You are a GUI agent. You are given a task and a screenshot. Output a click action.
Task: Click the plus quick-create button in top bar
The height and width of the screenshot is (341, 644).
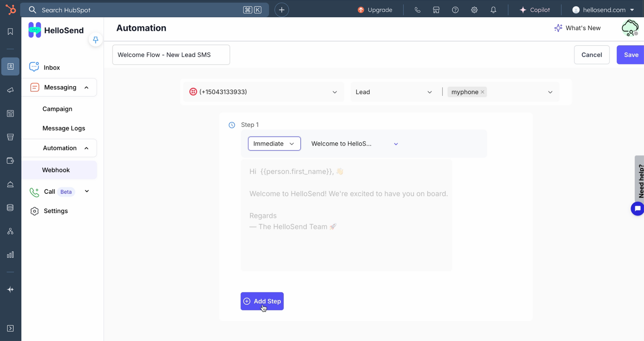click(x=282, y=10)
